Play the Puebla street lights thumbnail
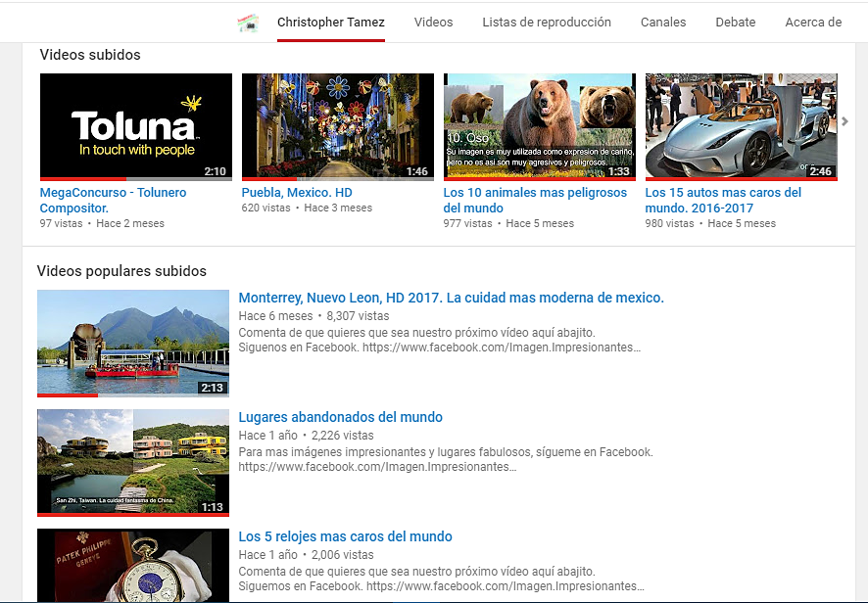Viewport: 868px width, 603px height. 338,126
